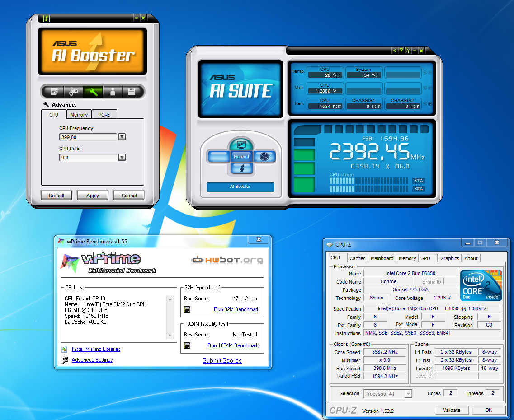The height and width of the screenshot is (420, 514).
Task: Click next arrow on Temp. sensor row
Action: (x=430, y=73)
